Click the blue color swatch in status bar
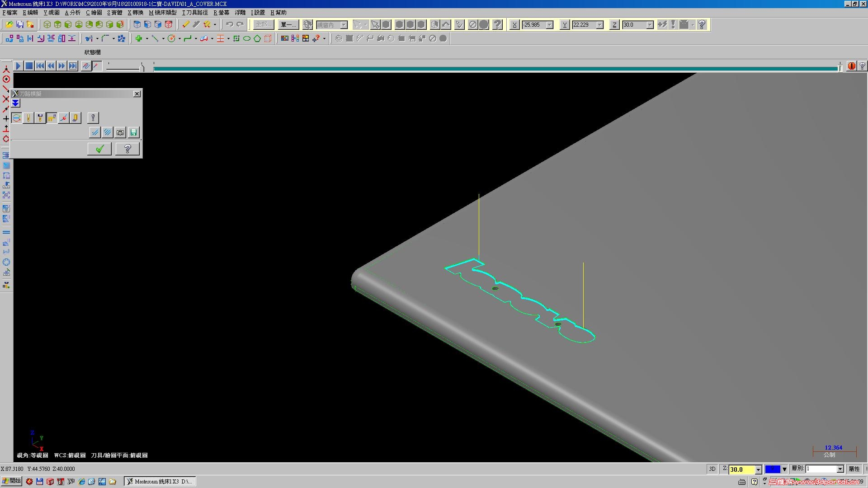868x488 pixels. click(x=772, y=469)
